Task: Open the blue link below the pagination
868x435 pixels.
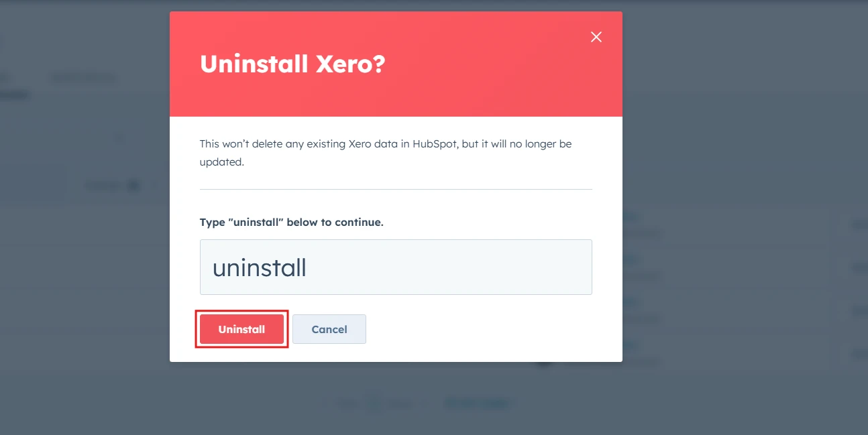Action: click(479, 403)
